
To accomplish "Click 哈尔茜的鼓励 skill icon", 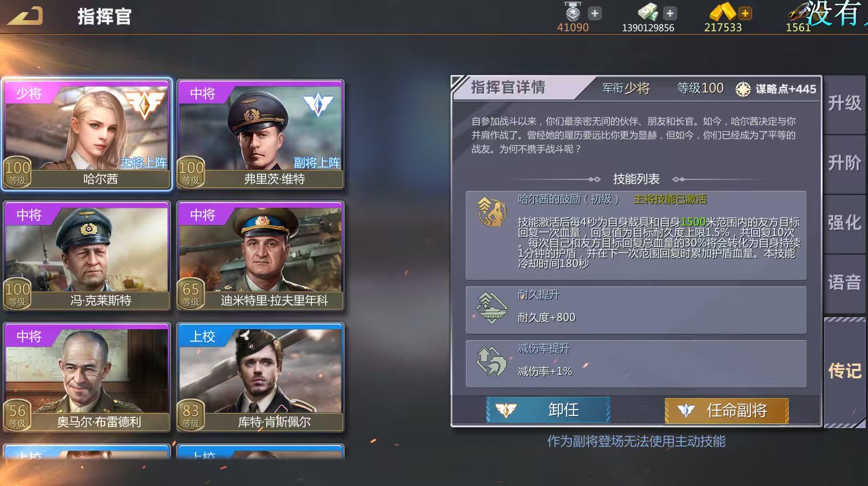I will (491, 211).
